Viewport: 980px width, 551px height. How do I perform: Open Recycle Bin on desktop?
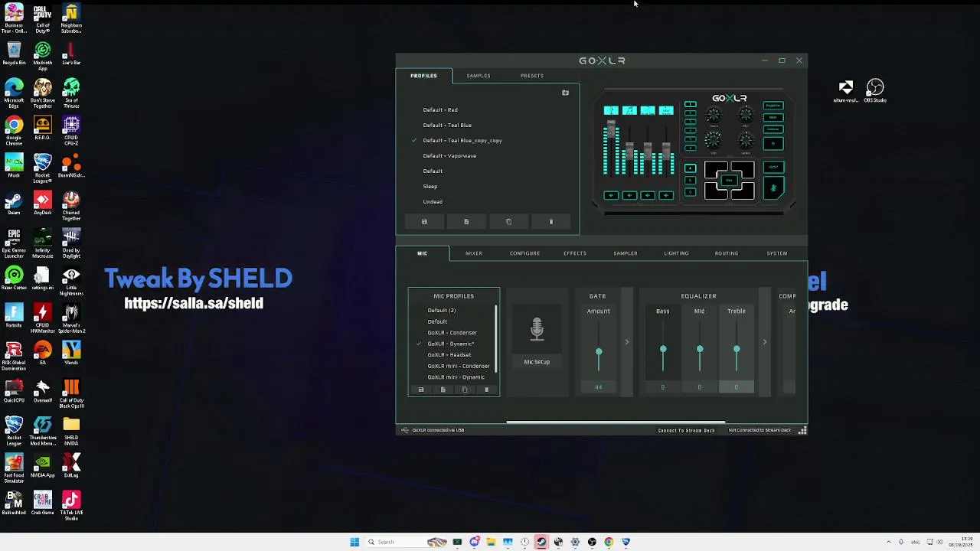pyautogui.click(x=14, y=54)
